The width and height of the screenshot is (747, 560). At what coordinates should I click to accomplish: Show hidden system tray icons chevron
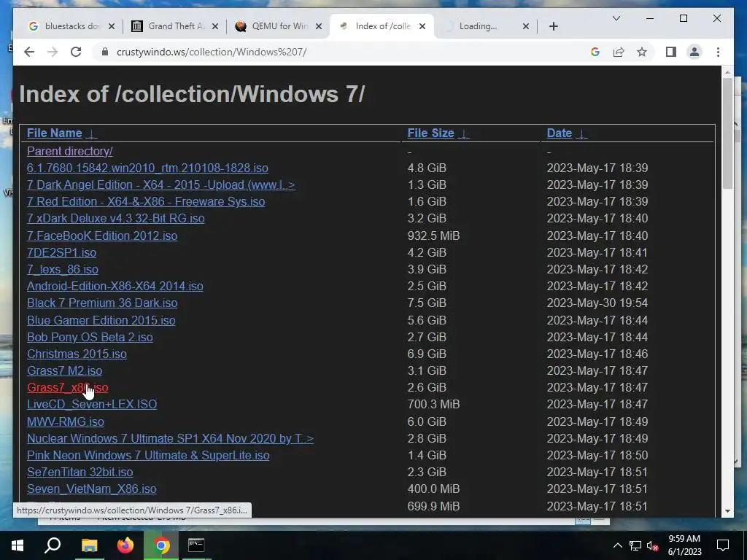[x=617, y=545]
